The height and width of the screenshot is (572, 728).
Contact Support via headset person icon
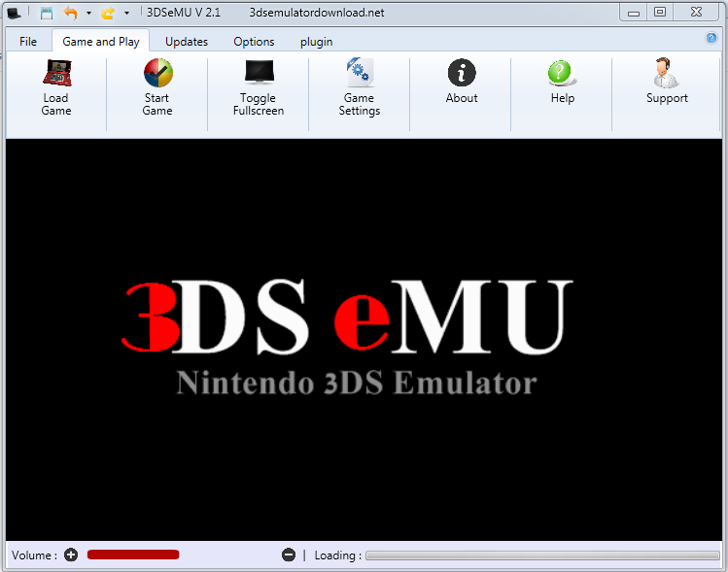pyautogui.click(x=666, y=73)
